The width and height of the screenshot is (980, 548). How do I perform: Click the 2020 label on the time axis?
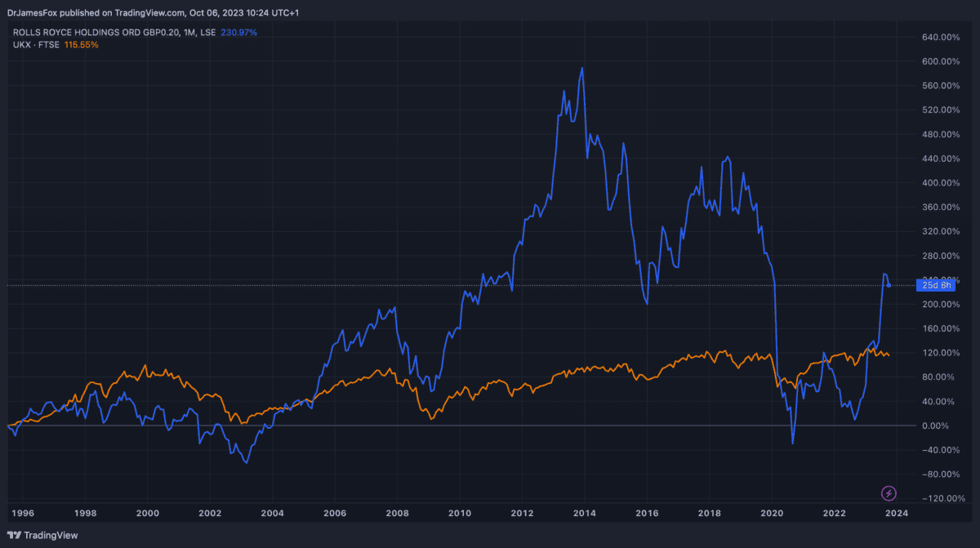point(771,513)
